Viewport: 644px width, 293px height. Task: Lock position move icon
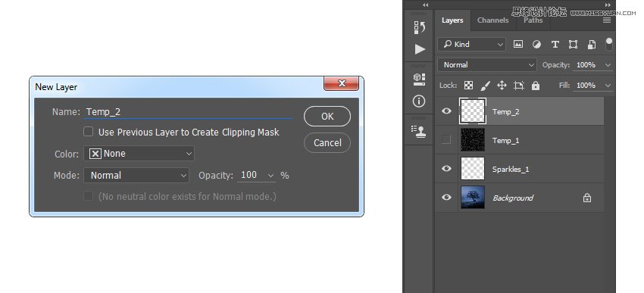502,86
